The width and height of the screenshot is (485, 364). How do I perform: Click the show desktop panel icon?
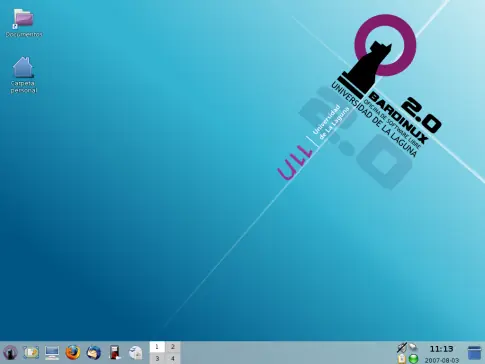[x=31, y=353]
